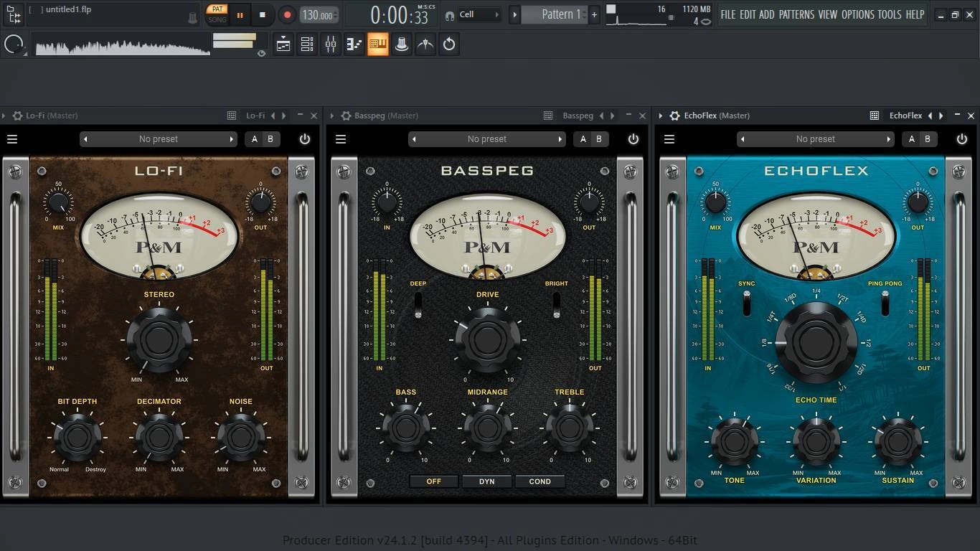
Task: Click the pattern/file tree icon at top-left
Action: tap(14, 14)
